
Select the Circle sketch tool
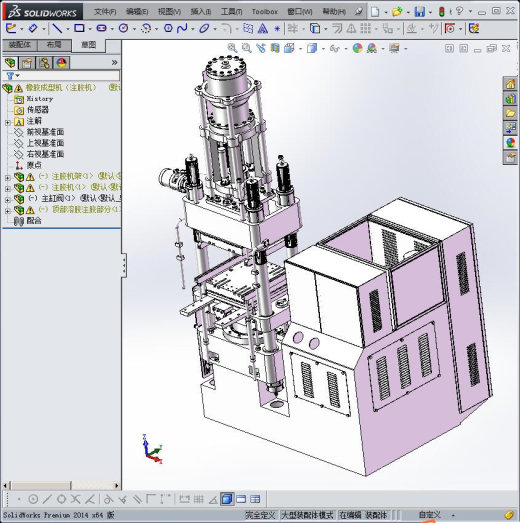(123, 28)
